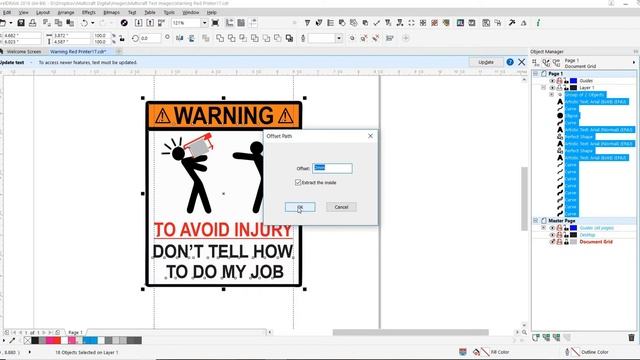Click the rotation angle input field

(150, 38)
